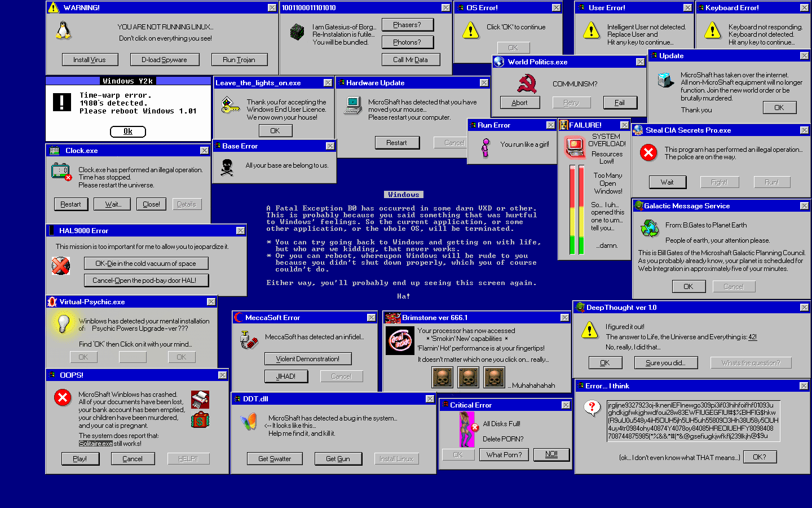812x508 pixels.
Task: Click the Install Virus button
Action: pyautogui.click(x=90, y=60)
